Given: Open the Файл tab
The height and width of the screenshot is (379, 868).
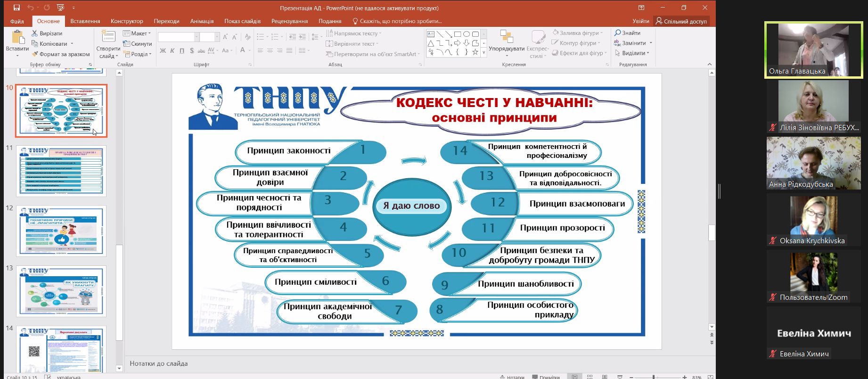Looking at the screenshot, I should (x=17, y=21).
